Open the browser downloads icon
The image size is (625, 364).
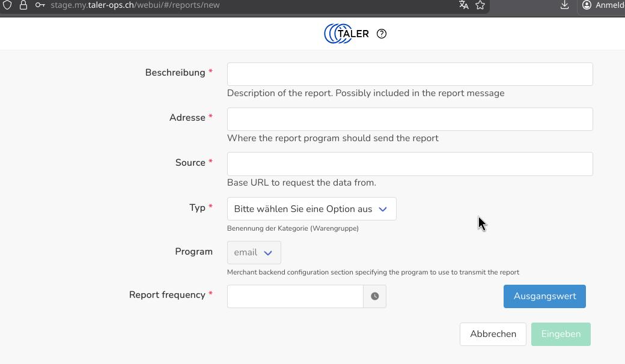coord(564,5)
